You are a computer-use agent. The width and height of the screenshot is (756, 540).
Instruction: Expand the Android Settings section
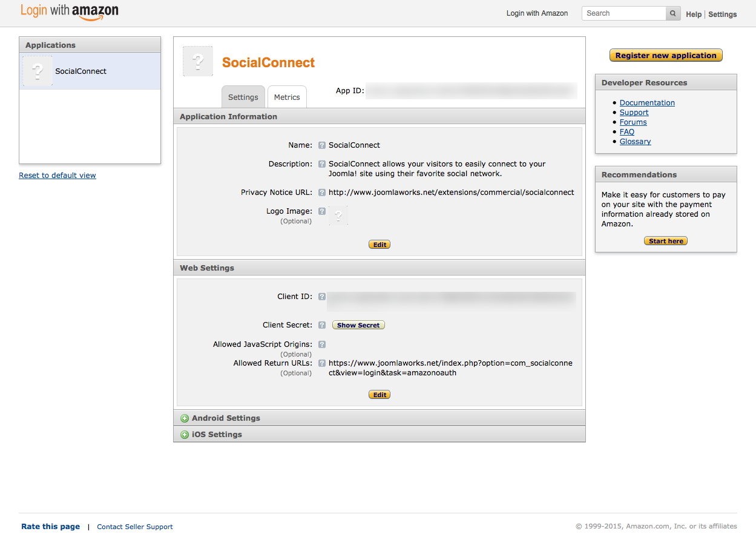click(380, 418)
